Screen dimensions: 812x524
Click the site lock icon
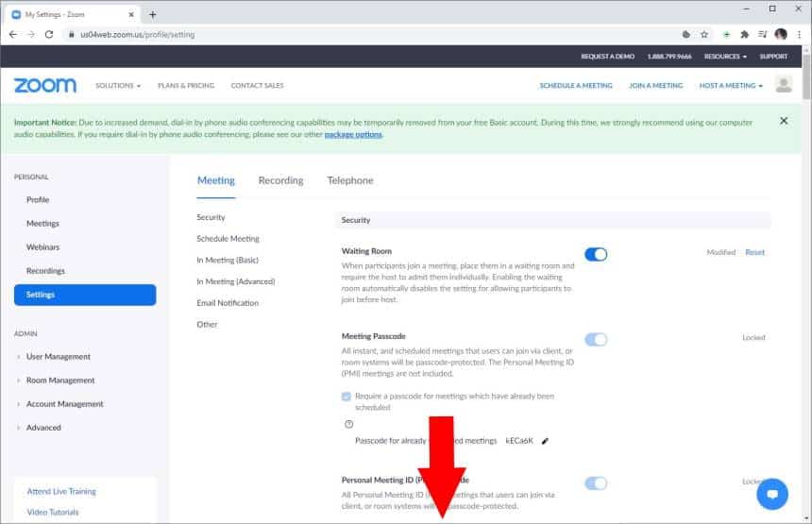pyautogui.click(x=72, y=35)
